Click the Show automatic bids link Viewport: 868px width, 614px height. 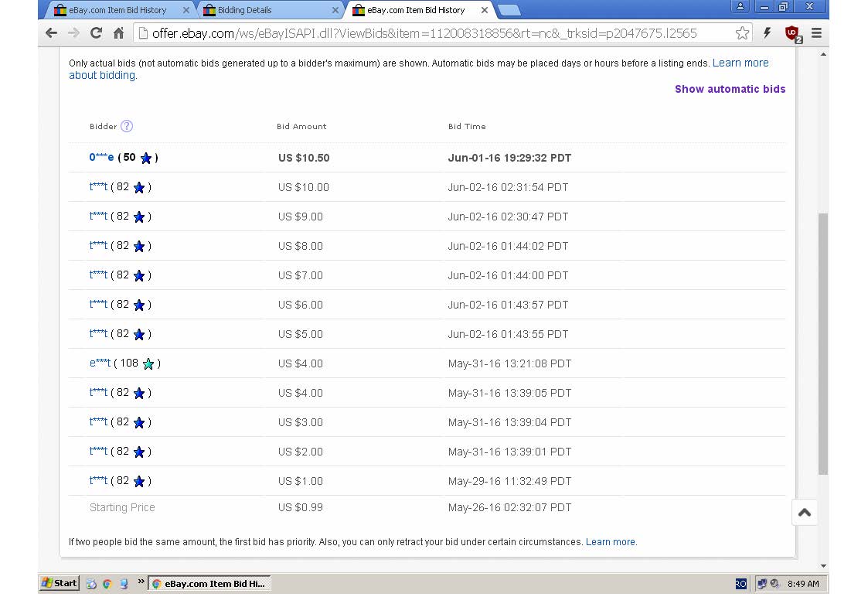[730, 89]
